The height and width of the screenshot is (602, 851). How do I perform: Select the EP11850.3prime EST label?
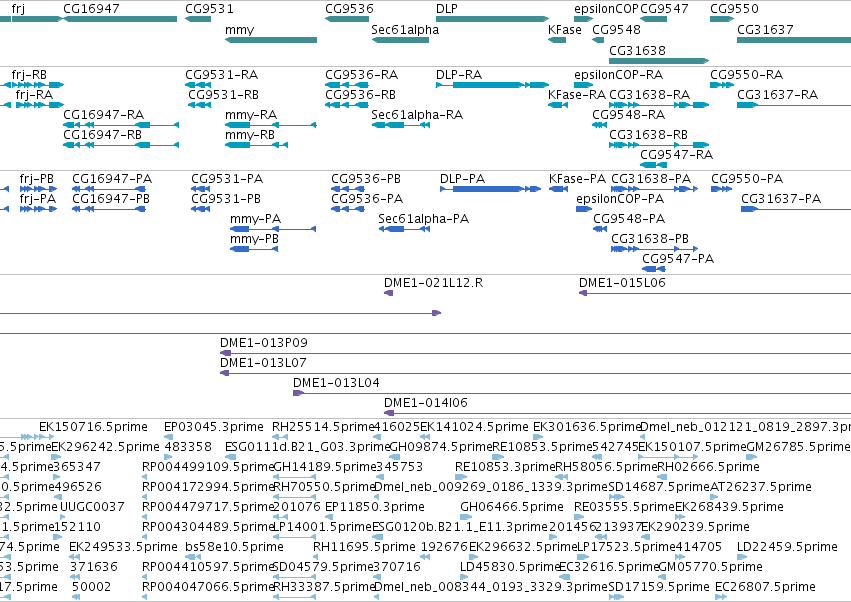point(374,507)
